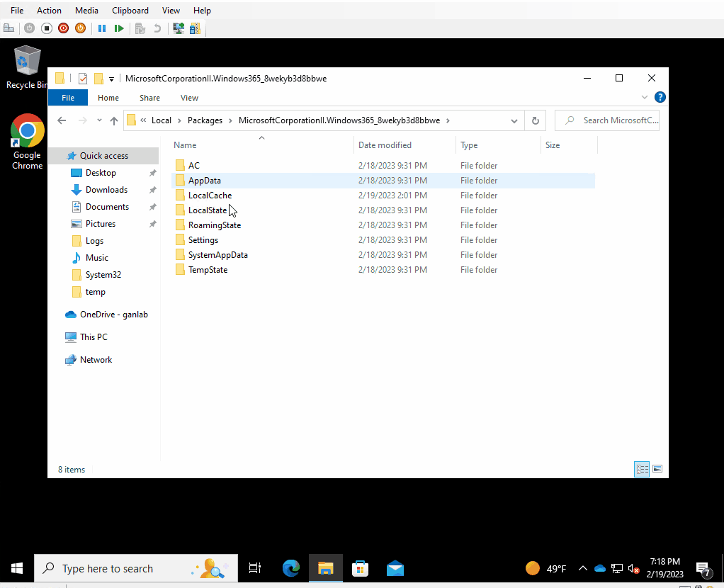Click the Explorer Help question mark icon
The height and width of the screenshot is (588, 724).
point(660,98)
